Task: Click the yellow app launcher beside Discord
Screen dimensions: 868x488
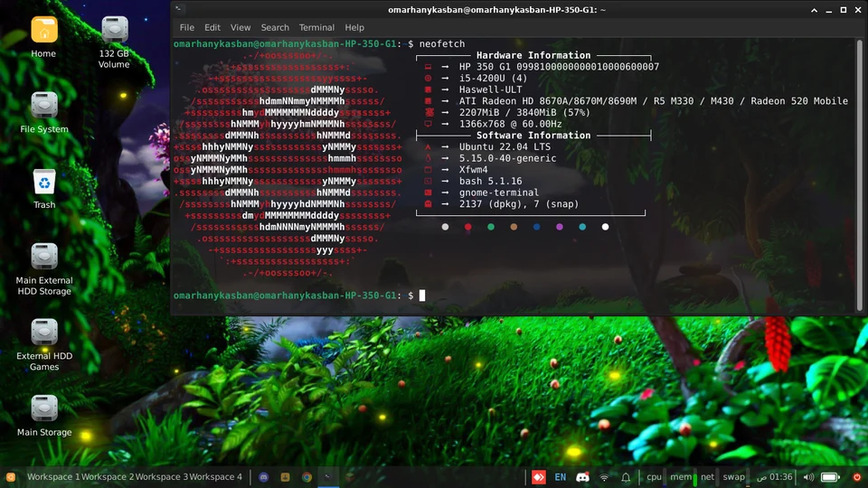Action: tap(285, 477)
